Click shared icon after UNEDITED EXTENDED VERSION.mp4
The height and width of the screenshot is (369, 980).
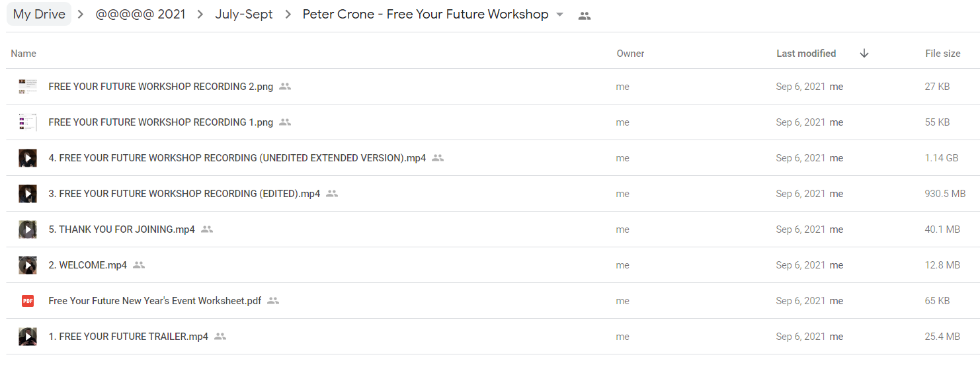tap(438, 158)
